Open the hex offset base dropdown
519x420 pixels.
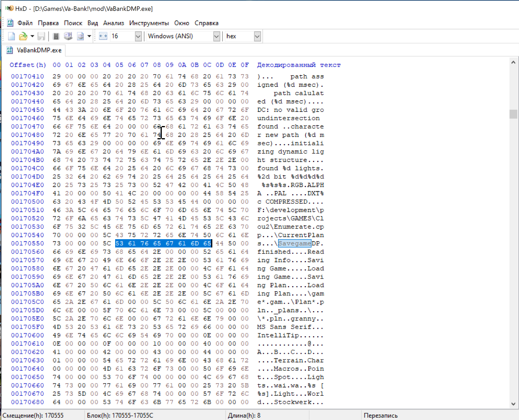pyautogui.click(x=257, y=36)
